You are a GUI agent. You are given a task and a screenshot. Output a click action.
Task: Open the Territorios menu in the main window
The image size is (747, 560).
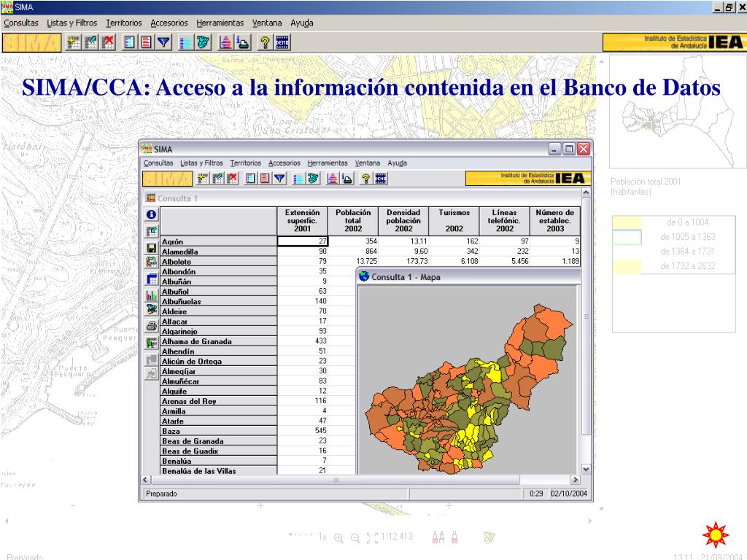click(124, 23)
